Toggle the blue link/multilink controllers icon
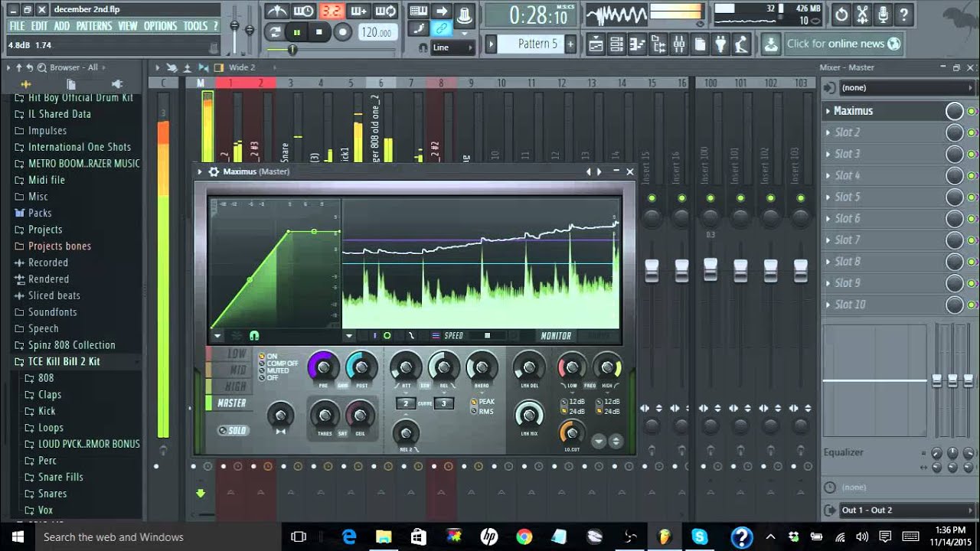The height and width of the screenshot is (551, 980). click(x=441, y=29)
